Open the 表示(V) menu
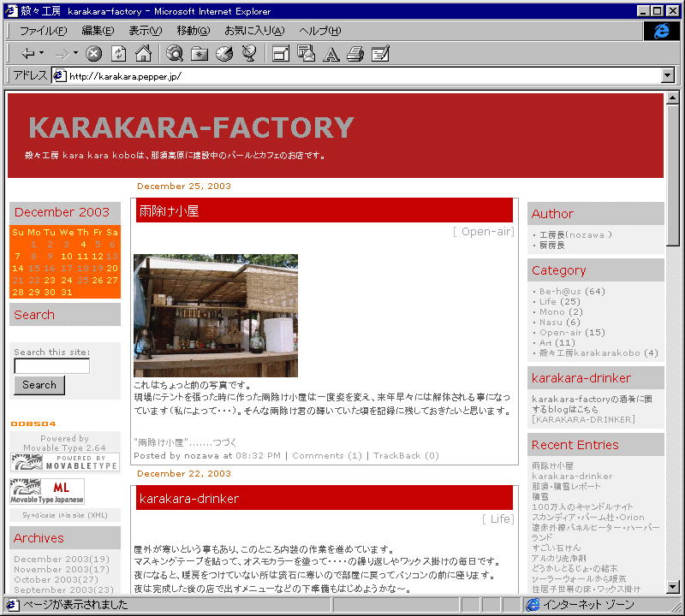The width and height of the screenshot is (685, 616). pos(145,31)
